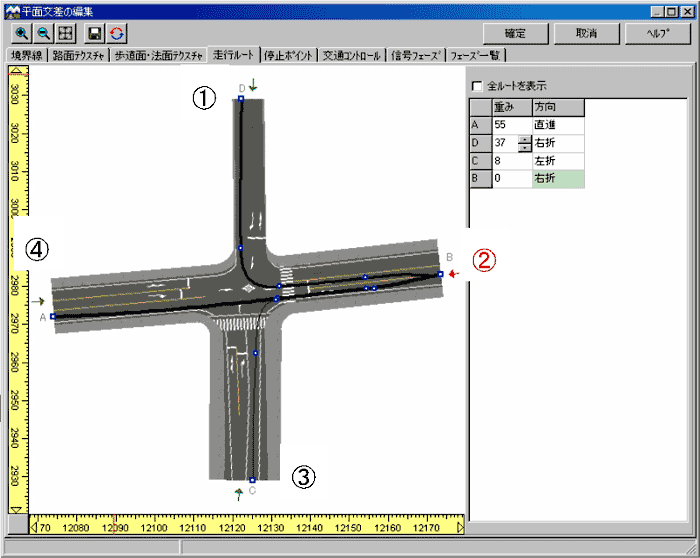The image size is (700, 558).
Task: Click the fit-to-view grid icon
Action: pos(65,33)
